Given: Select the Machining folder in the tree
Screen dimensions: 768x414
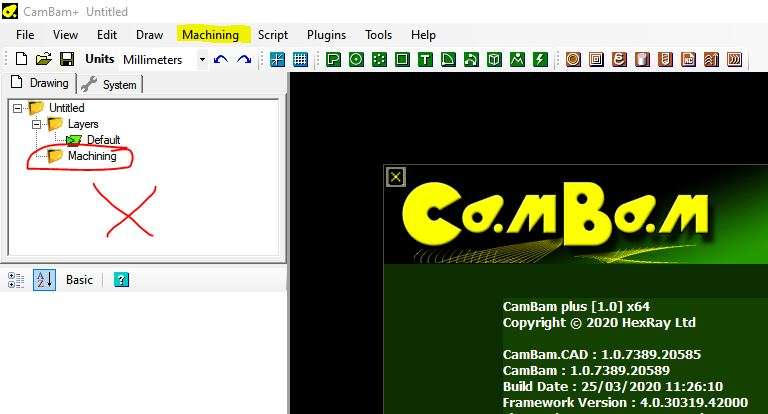Looking at the screenshot, I should coord(92,156).
